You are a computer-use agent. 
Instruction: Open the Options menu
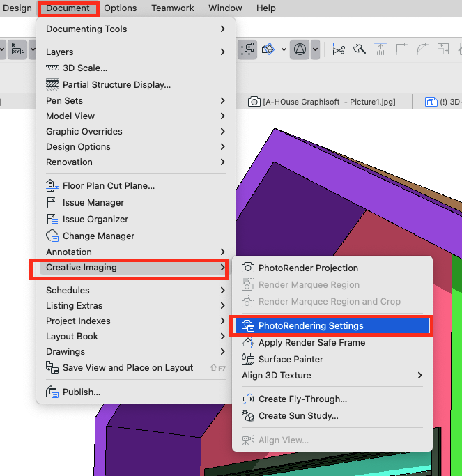(x=121, y=8)
